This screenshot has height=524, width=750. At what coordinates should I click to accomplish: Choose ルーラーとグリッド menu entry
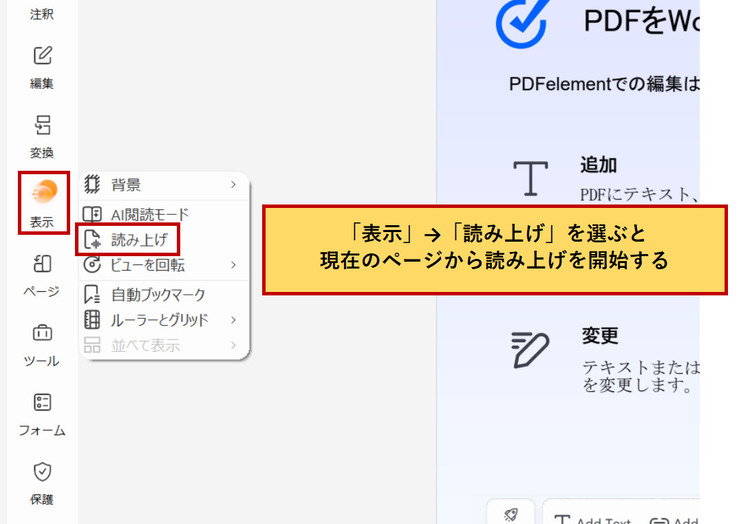pyautogui.click(x=164, y=319)
